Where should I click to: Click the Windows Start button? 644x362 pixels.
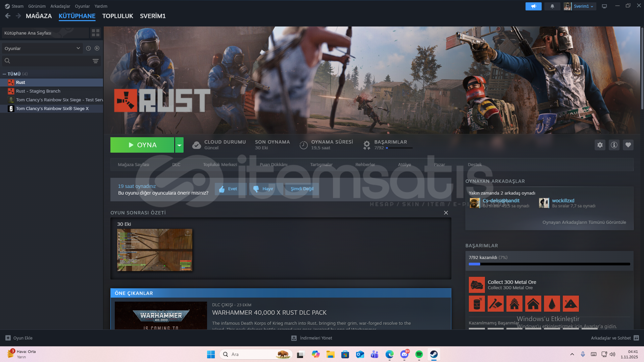tap(211, 354)
